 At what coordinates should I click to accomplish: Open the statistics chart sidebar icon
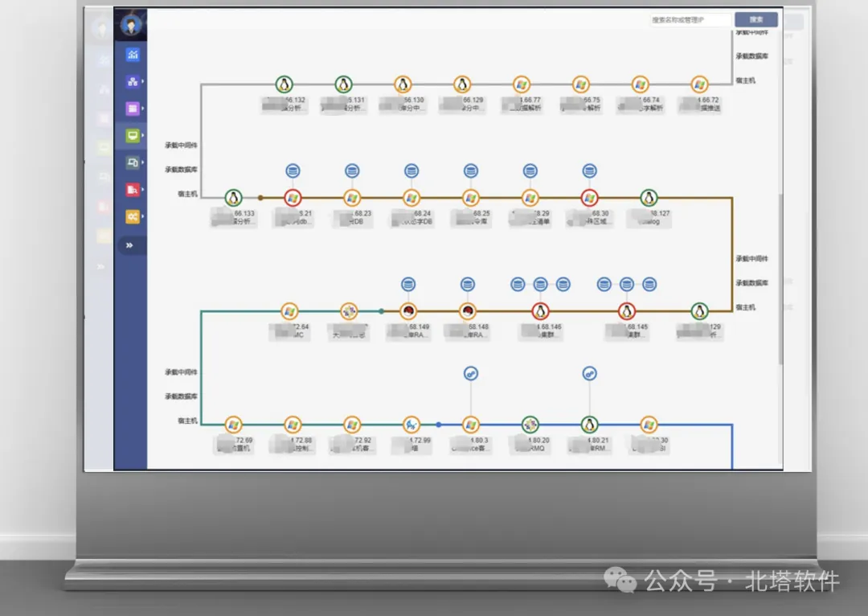[x=133, y=55]
